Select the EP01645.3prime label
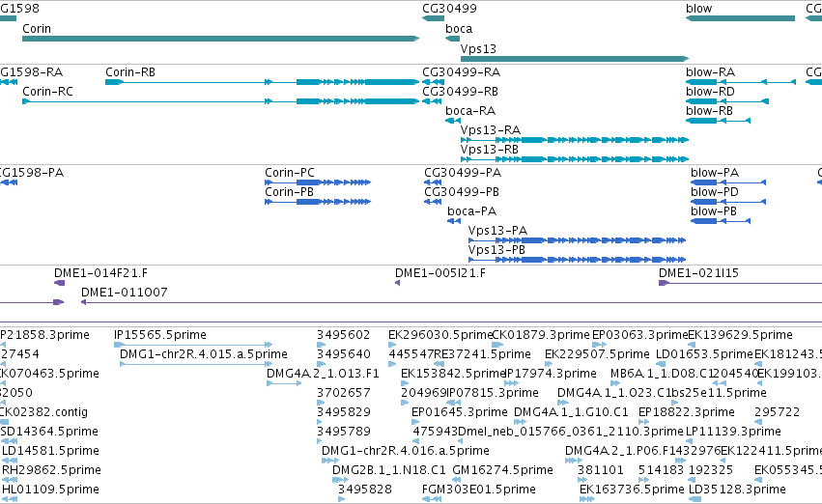The height and width of the screenshot is (504, 822). click(459, 412)
